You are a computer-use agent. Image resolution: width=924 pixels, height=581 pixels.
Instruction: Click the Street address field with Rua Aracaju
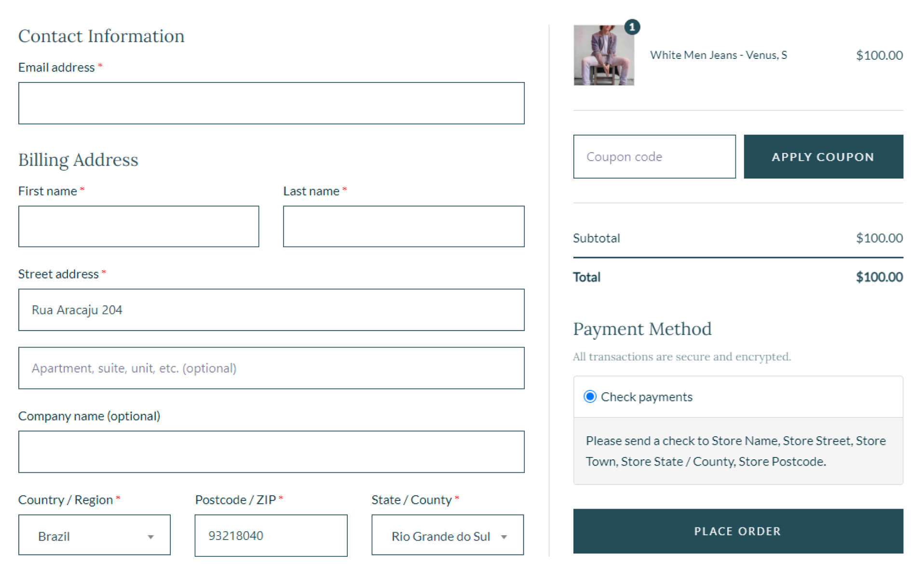tap(271, 310)
